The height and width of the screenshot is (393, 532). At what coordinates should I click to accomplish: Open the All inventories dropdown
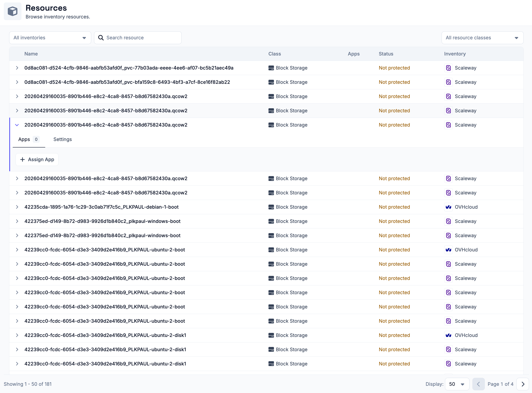(x=50, y=38)
